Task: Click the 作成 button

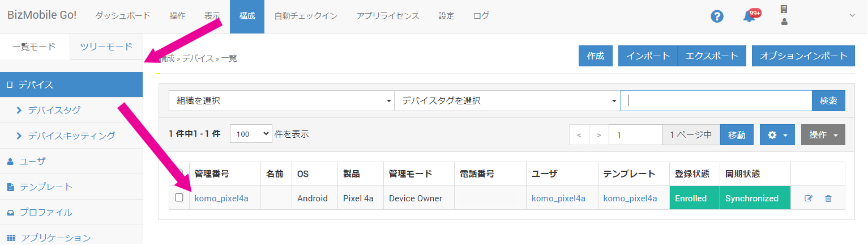Action: coord(595,56)
